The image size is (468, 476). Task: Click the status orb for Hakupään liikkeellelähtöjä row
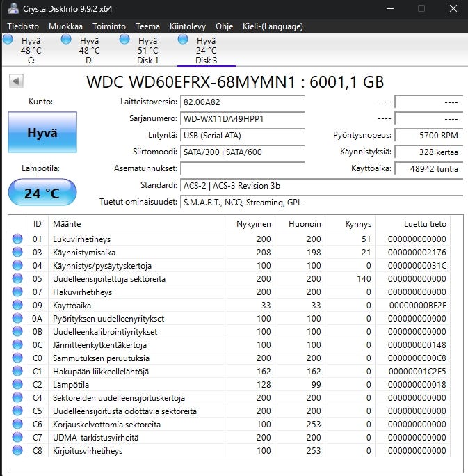(17, 371)
